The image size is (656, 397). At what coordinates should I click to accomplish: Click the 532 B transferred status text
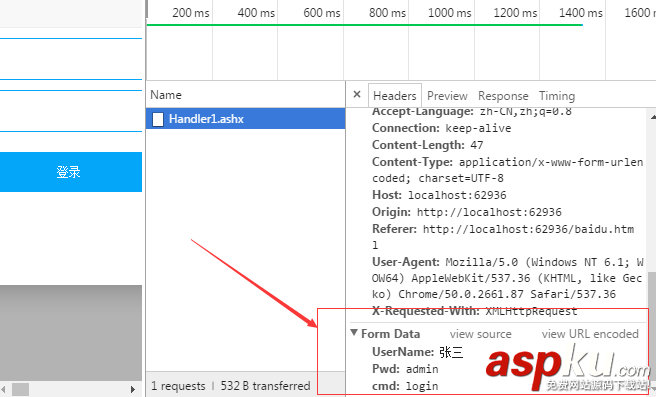click(265, 386)
